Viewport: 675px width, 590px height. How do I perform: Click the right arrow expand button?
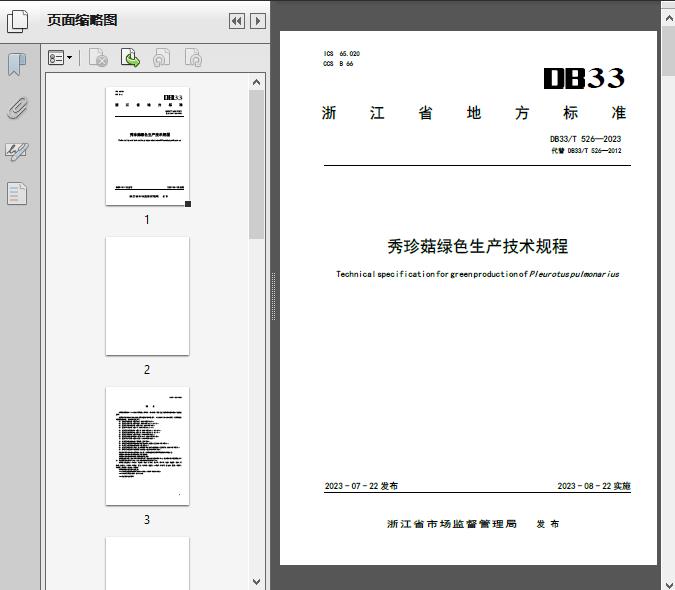(258, 21)
